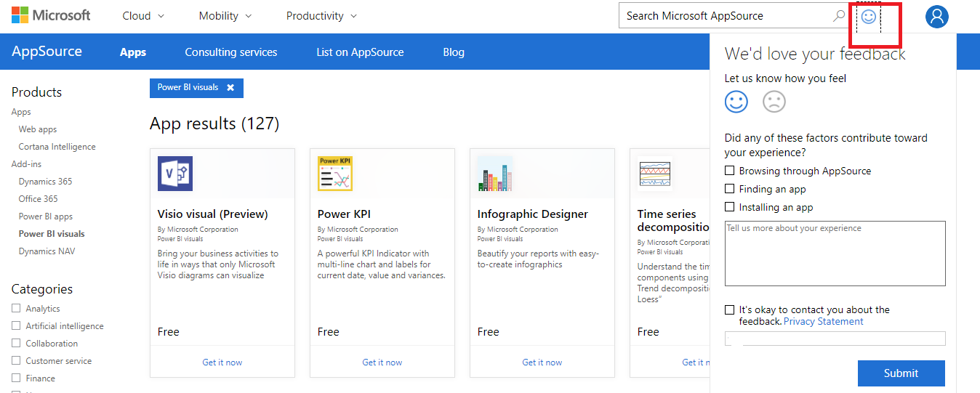Click the App results (127) heading
This screenshot has width=980, height=393.
pyautogui.click(x=214, y=123)
